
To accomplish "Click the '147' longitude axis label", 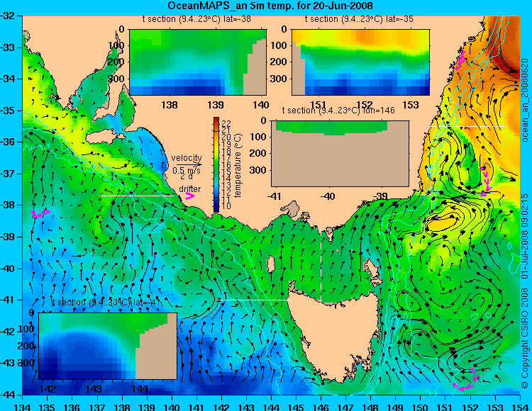I will pyautogui.click(x=345, y=407).
